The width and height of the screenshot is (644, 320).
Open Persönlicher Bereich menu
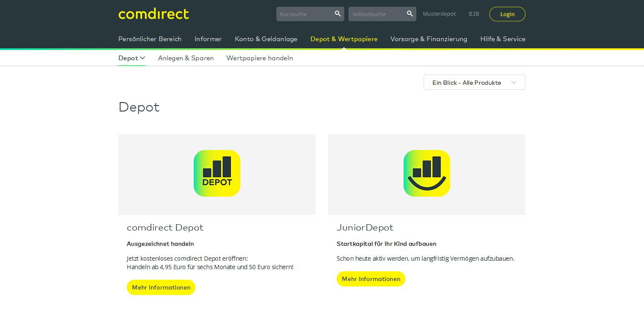(150, 39)
